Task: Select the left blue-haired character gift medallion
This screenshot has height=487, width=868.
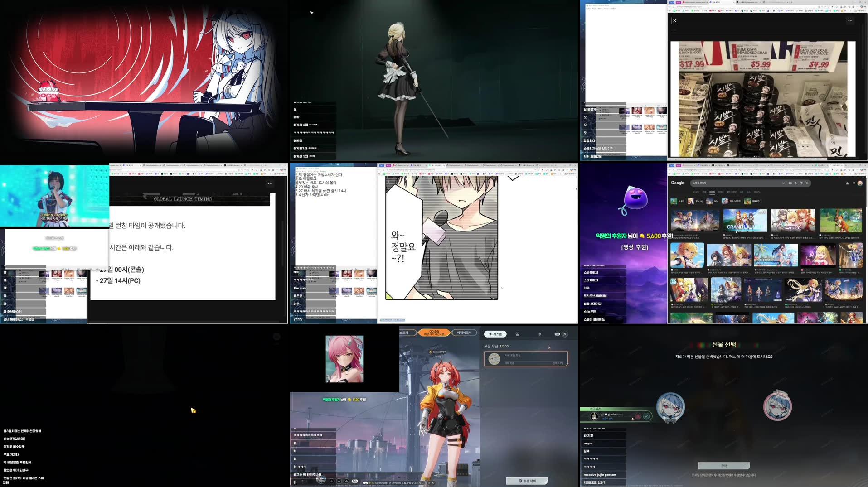Action: [x=670, y=408]
